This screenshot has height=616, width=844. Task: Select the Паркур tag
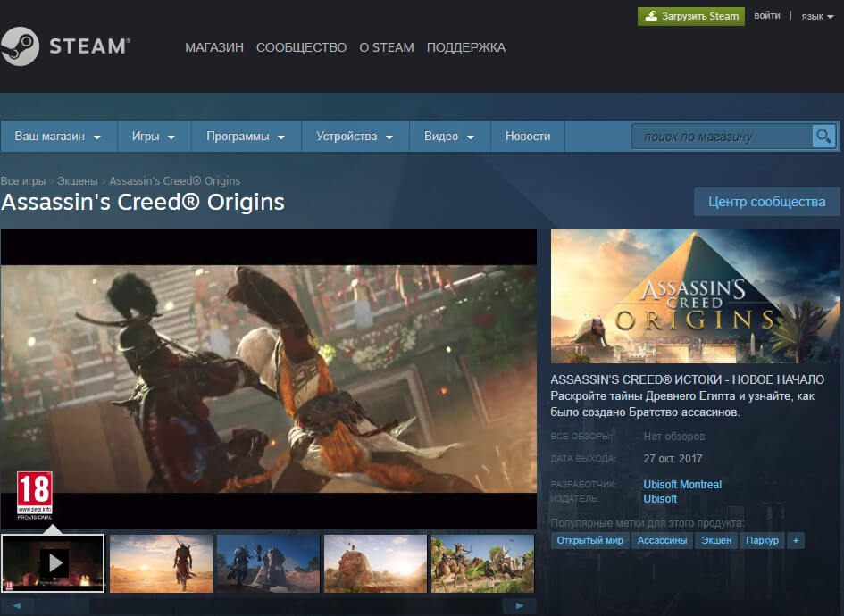tap(762, 540)
